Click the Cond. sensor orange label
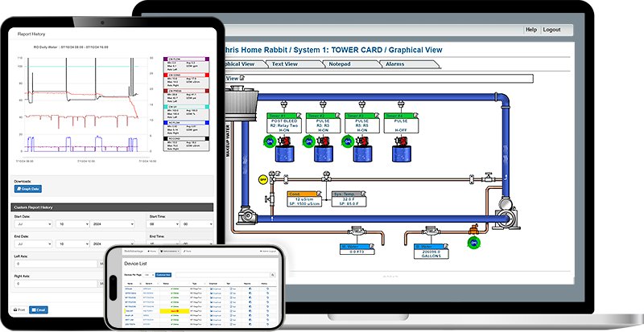Viewport: 644px width, 332px height. tap(297, 194)
